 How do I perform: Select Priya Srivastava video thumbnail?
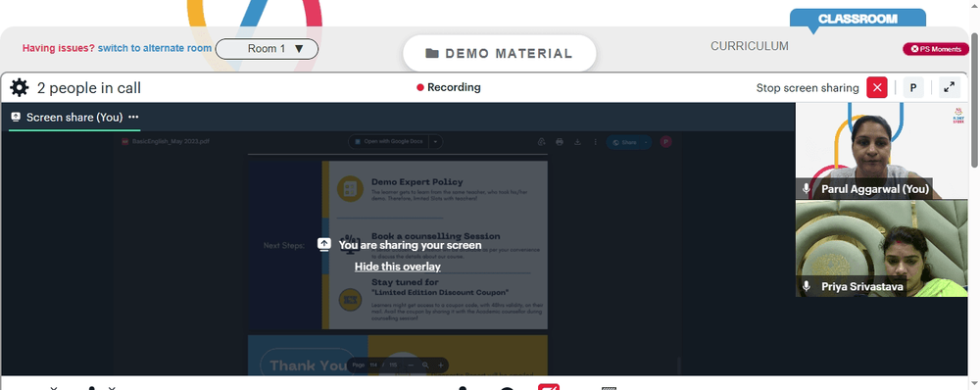[x=881, y=248]
